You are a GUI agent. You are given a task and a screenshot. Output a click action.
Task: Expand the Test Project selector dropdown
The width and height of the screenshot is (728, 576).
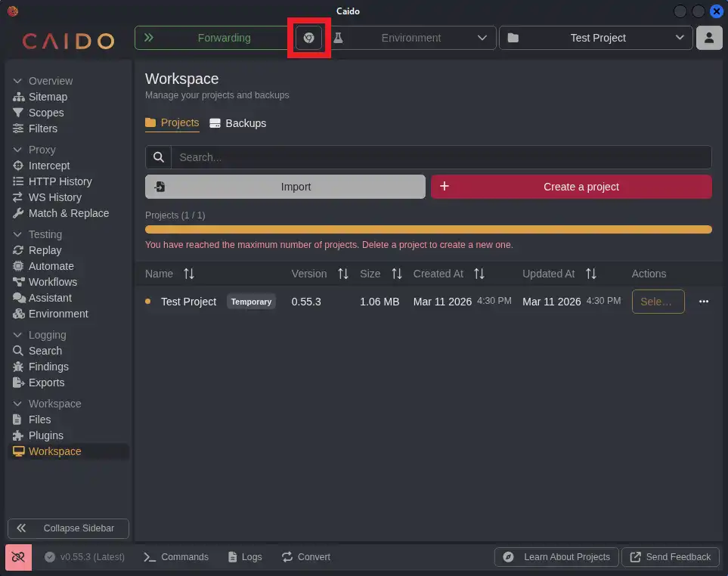pos(596,38)
